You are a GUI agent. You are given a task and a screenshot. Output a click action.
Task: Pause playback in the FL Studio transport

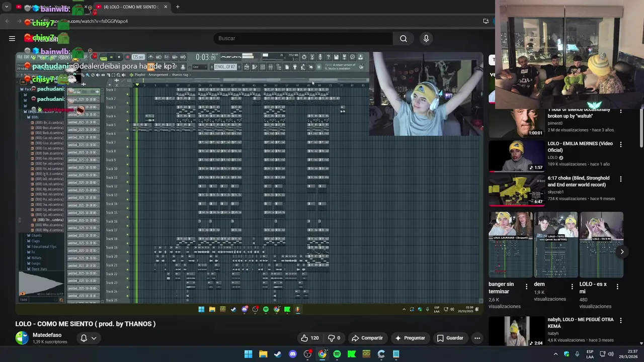[x=111, y=57]
